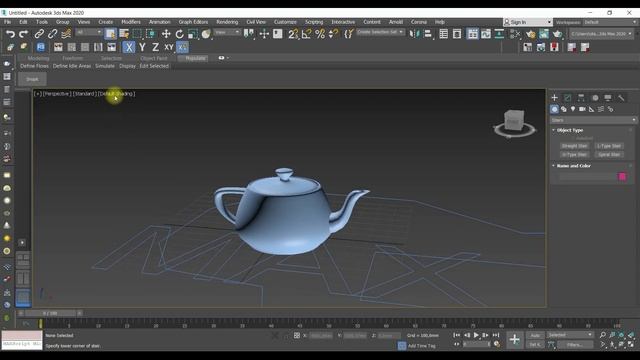Open the key Filters... button
The image size is (640, 360).
click(574, 345)
